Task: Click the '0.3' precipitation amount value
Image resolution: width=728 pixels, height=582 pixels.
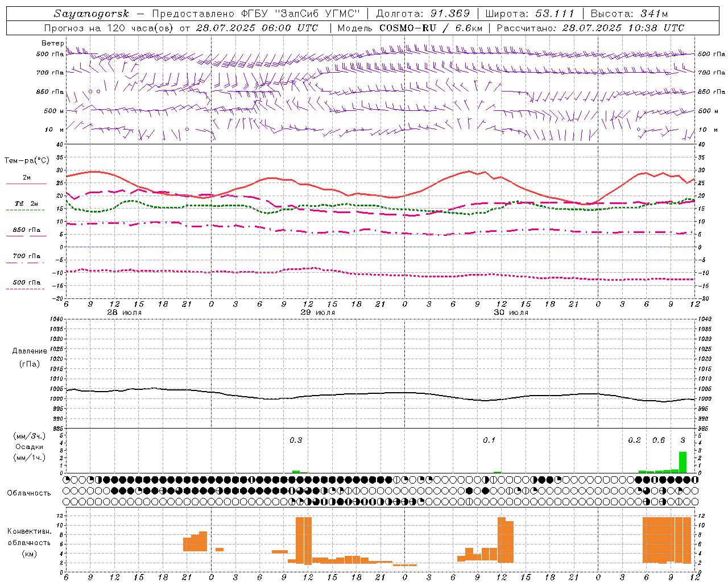Action: [x=296, y=440]
